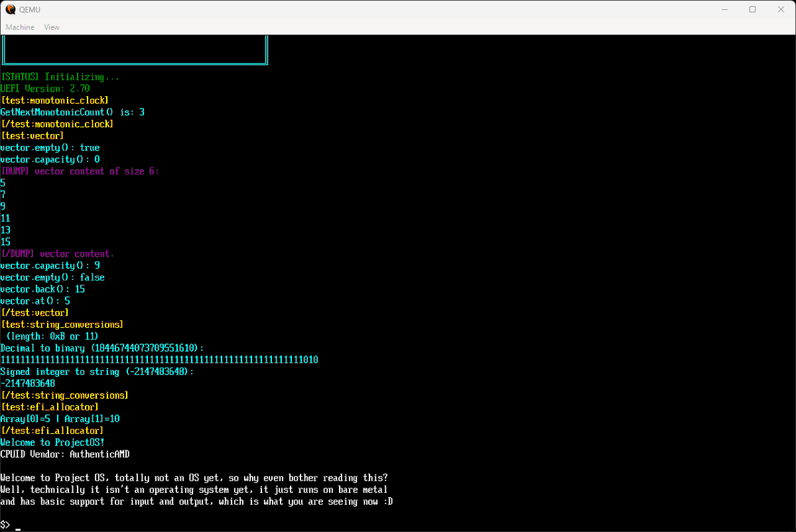Click the '-2147483648' output value line

(x=27, y=383)
